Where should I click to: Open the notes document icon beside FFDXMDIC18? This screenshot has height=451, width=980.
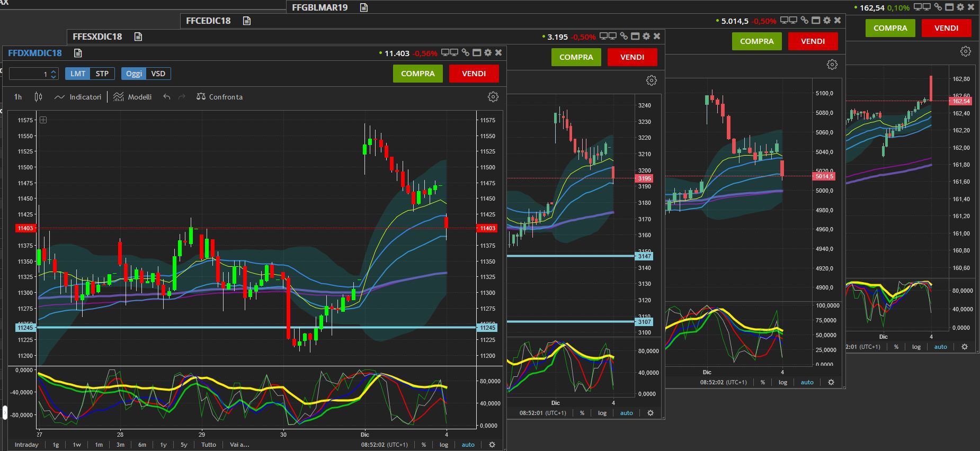tap(78, 53)
